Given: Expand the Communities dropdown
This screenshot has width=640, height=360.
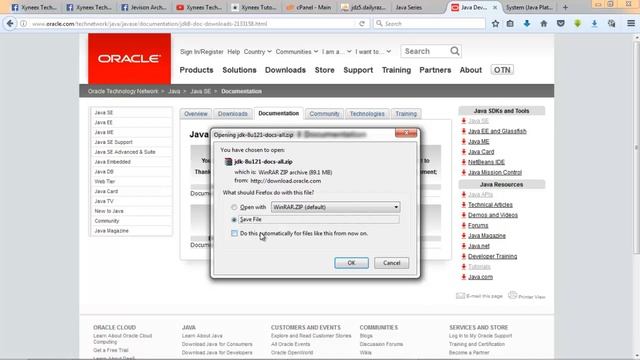Looking at the screenshot, I should pos(297,52).
